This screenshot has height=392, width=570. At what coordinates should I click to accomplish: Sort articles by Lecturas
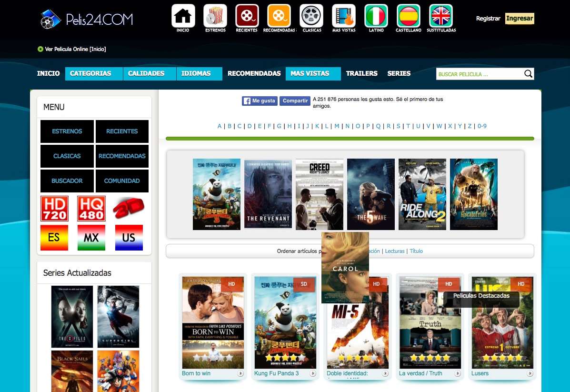(x=394, y=251)
